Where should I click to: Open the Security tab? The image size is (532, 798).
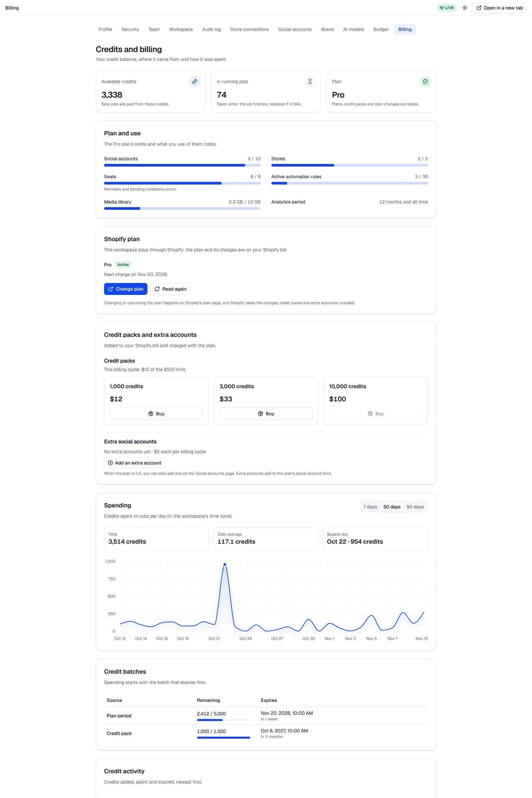pos(130,29)
